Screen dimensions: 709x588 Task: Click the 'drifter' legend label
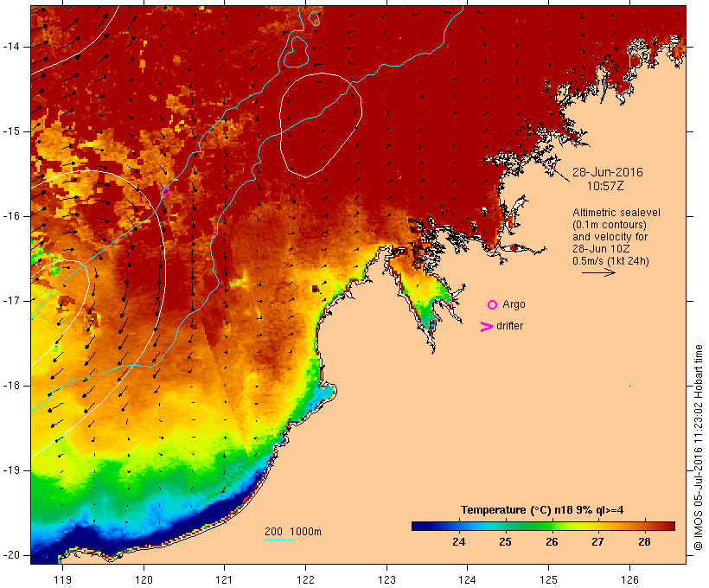(509, 326)
